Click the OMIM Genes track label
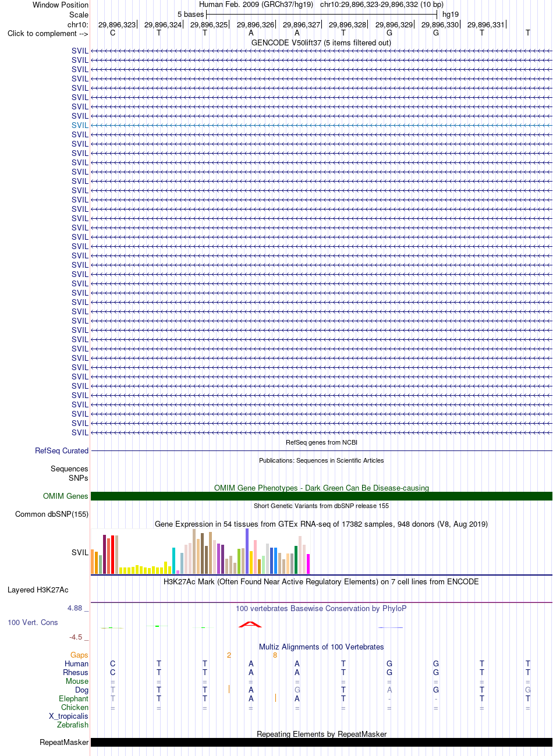The image size is (553, 756). pyautogui.click(x=66, y=496)
